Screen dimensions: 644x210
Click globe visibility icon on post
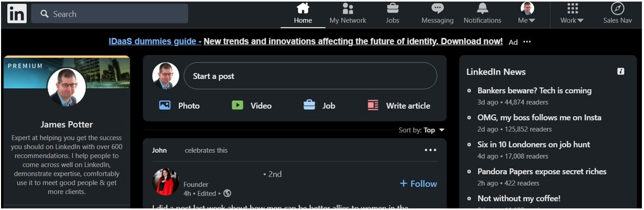click(x=227, y=193)
